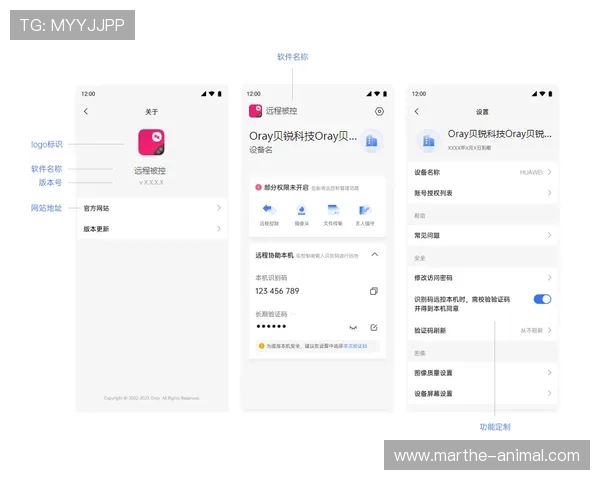Tap the 文件传输 permission icon
Screen dimensions: 600x480
[x=333, y=210]
